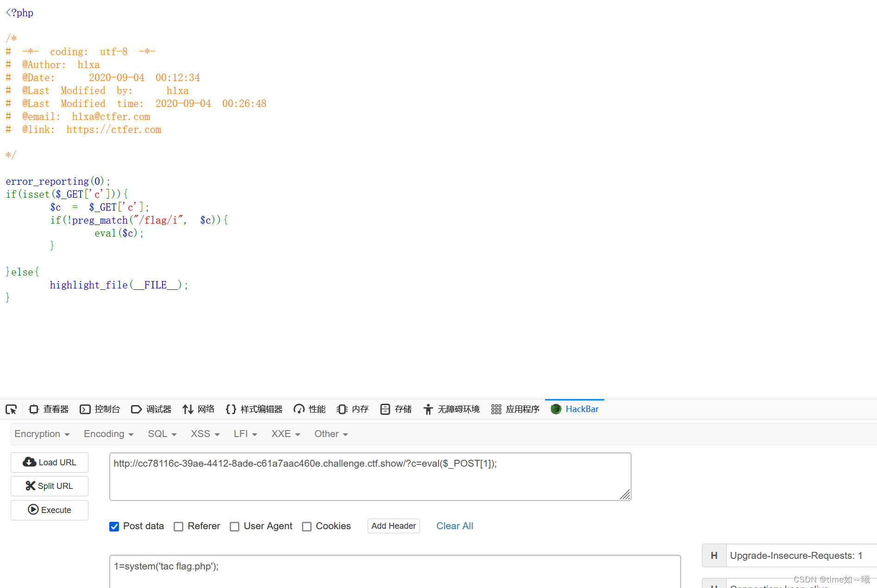Open the 内存 memory tab
Image resolution: width=877 pixels, height=588 pixels.
(x=353, y=409)
